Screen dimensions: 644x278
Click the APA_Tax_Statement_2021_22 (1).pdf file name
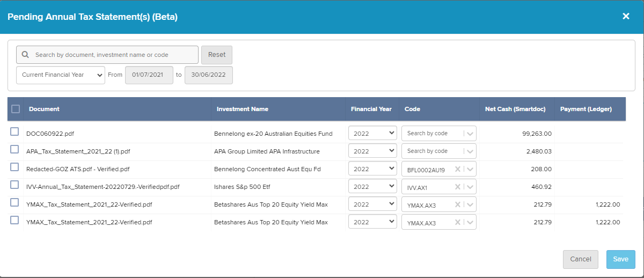point(78,151)
